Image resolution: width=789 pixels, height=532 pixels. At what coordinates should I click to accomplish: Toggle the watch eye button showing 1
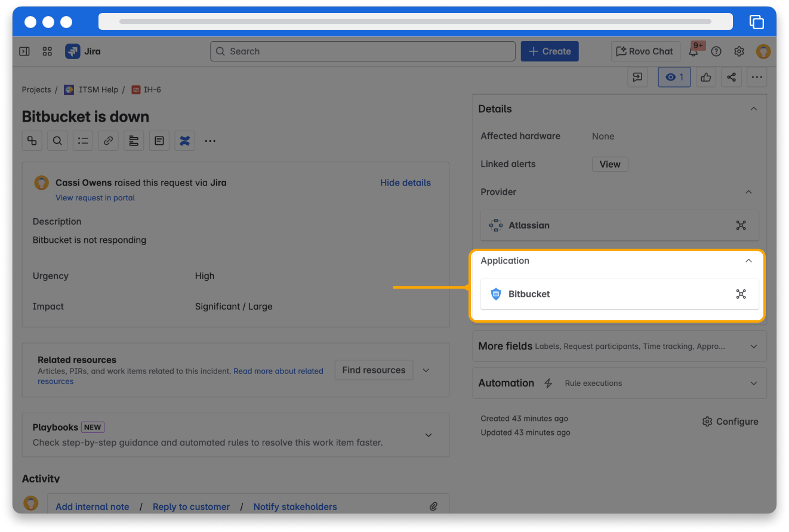(674, 77)
